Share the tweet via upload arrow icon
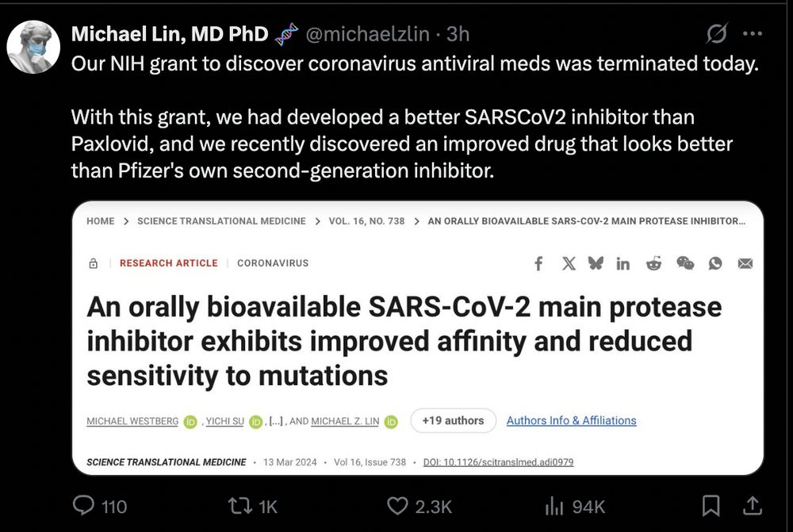The image size is (793, 532). click(x=753, y=506)
